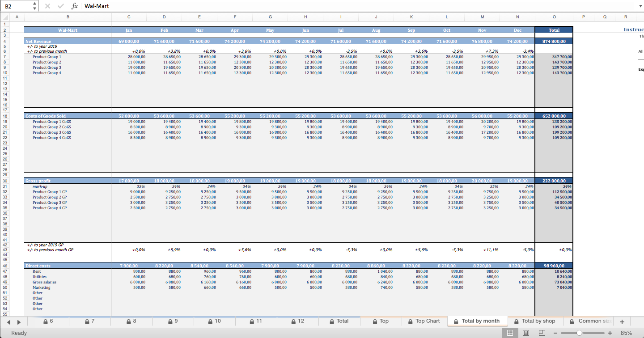Click the zoom in plus button
The height and width of the screenshot is (338, 644).
(x=610, y=333)
